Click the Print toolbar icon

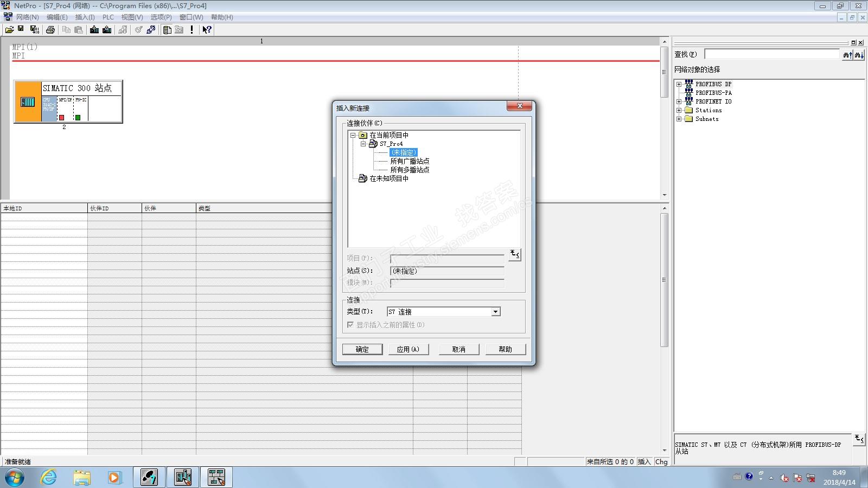50,30
